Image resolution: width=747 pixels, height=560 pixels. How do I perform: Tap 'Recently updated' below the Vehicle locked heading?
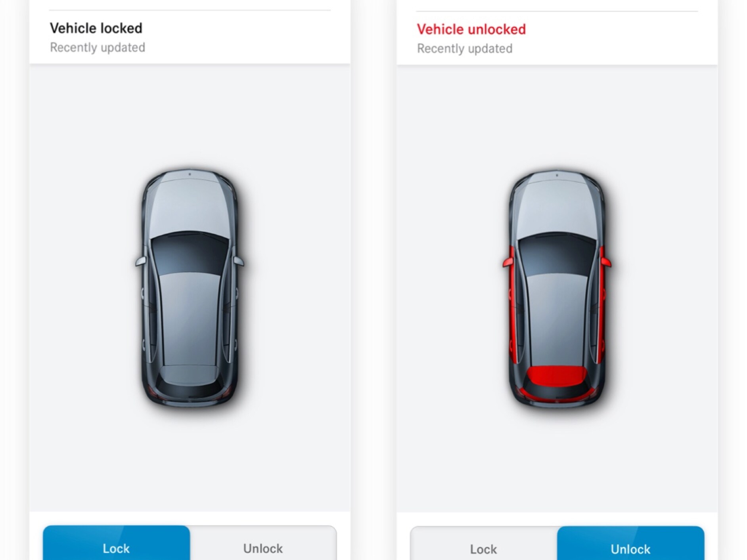click(98, 48)
